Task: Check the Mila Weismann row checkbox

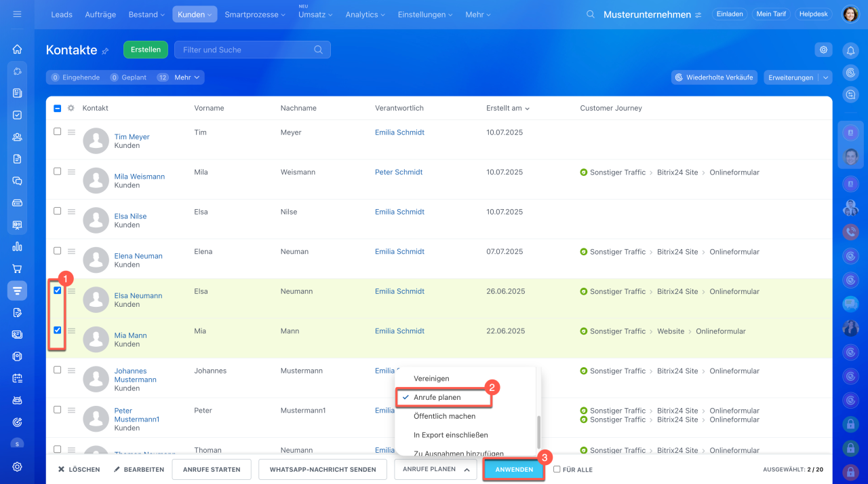Action: click(x=57, y=171)
